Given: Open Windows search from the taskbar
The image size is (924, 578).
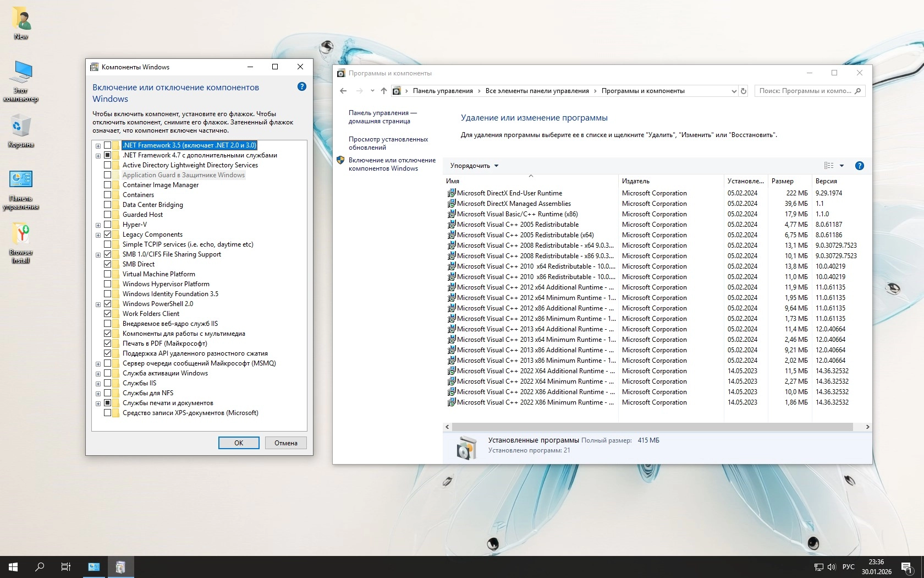Looking at the screenshot, I should (x=40, y=566).
